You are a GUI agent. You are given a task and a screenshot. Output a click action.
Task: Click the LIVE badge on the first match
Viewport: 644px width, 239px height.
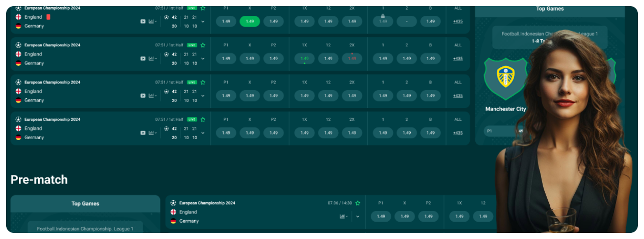tap(192, 8)
